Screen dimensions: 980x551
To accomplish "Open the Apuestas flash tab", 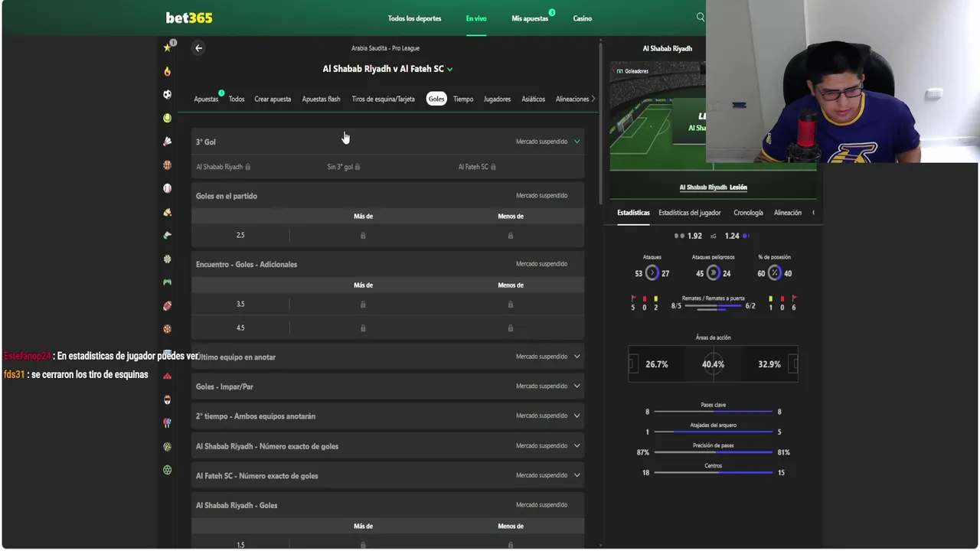I will click(x=321, y=99).
